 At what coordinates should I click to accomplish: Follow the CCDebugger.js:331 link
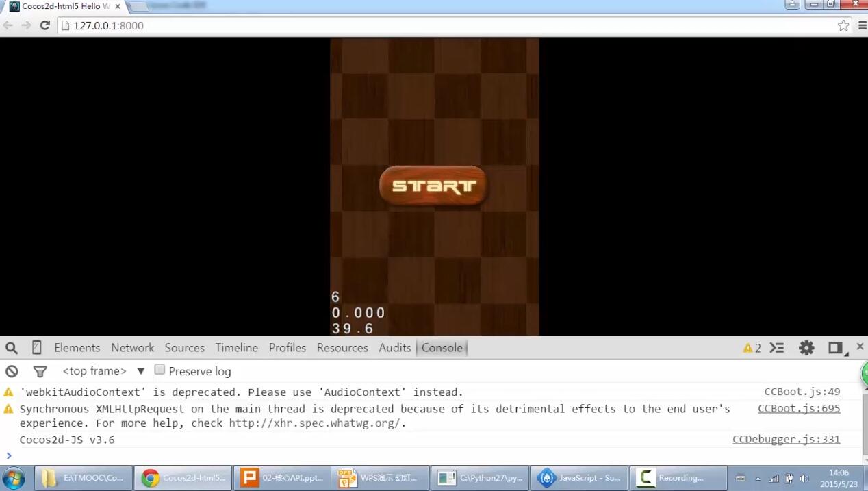click(x=786, y=440)
